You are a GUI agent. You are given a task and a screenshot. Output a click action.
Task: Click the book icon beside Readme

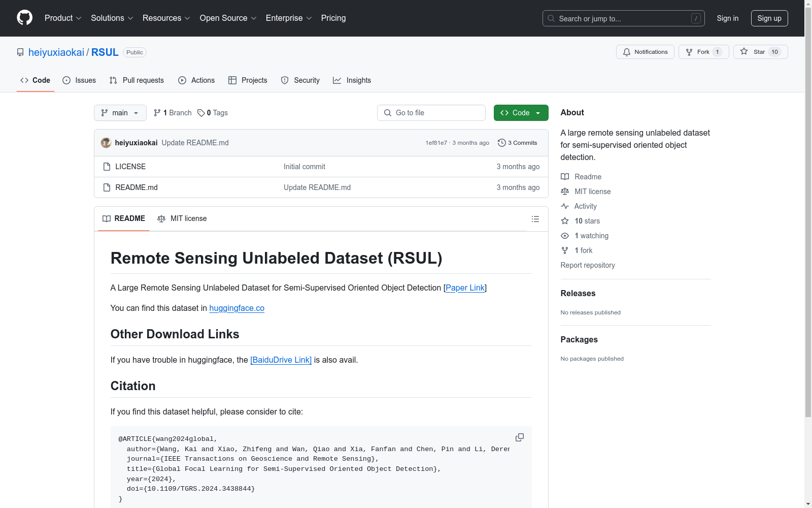point(565,177)
